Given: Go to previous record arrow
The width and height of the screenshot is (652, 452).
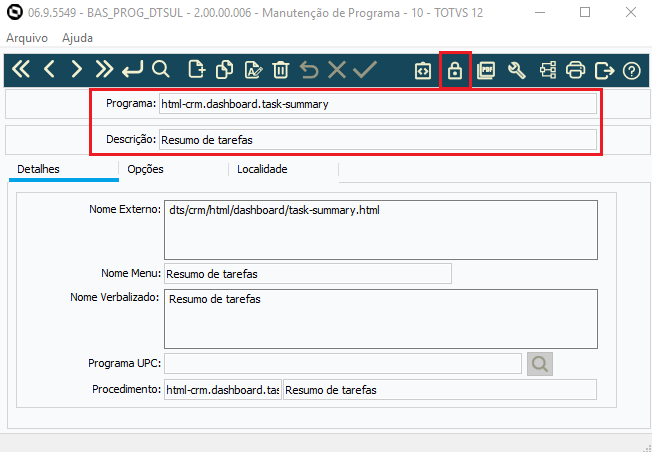Looking at the screenshot, I should [49, 69].
